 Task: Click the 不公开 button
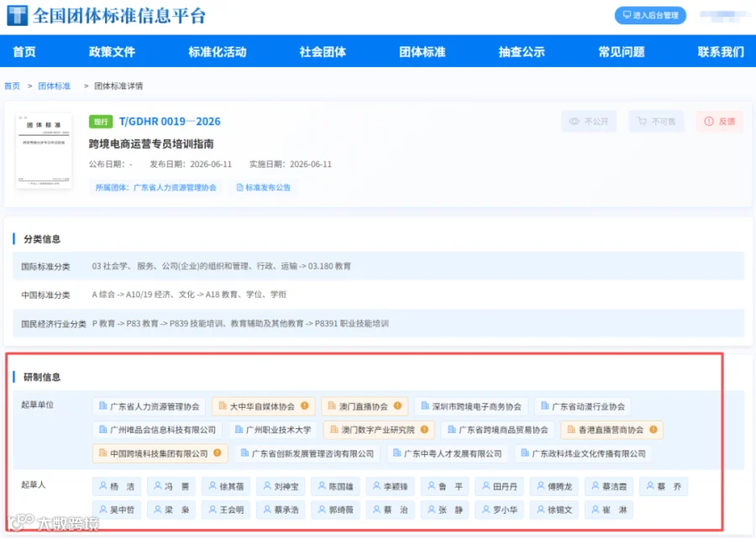coord(589,122)
